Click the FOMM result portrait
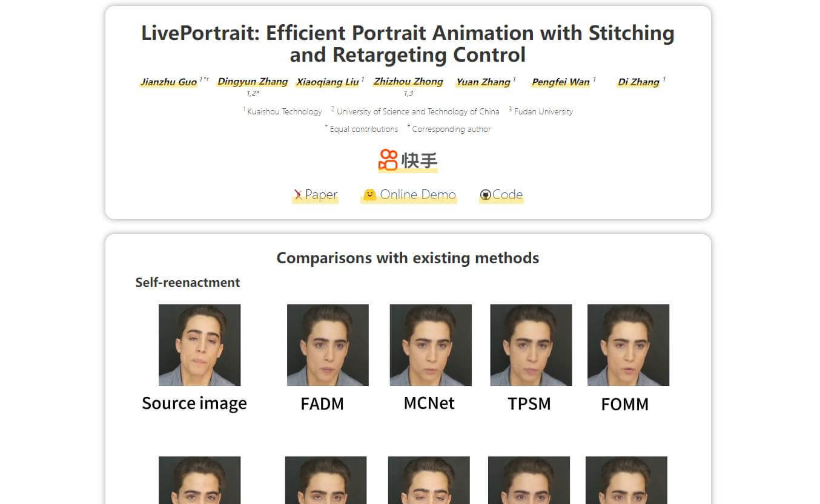The width and height of the screenshot is (820, 504). tap(628, 345)
